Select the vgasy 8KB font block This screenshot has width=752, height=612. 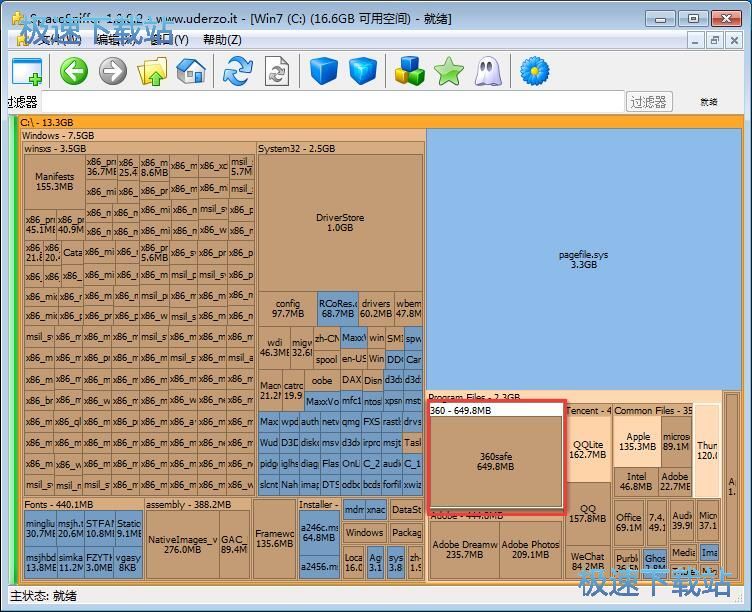pyautogui.click(x=128, y=563)
